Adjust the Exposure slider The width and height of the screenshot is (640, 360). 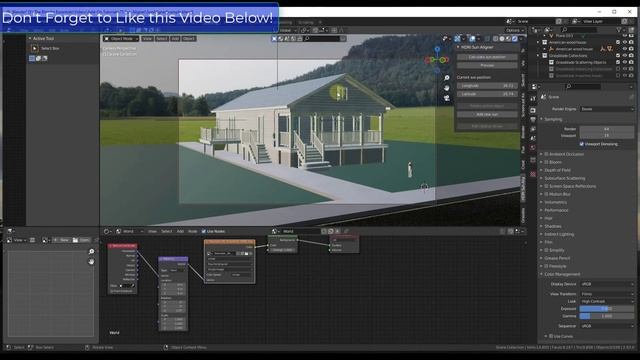[x=607, y=309]
